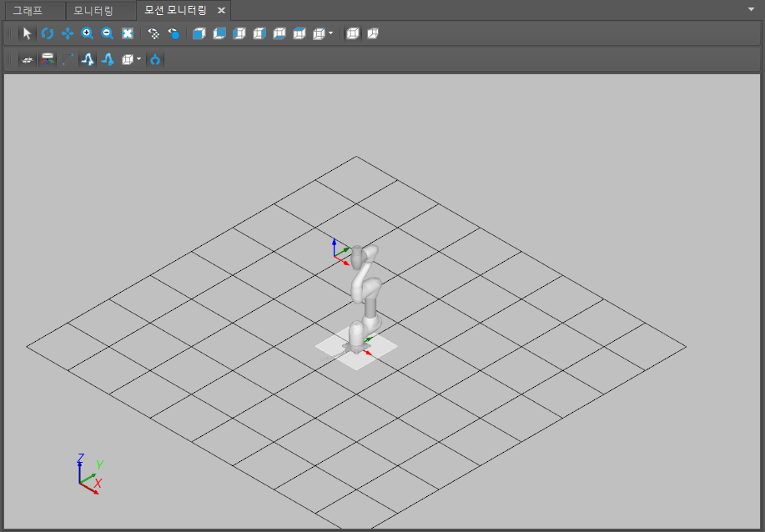The width and height of the screenshot is (765, 532).
Task: Expand the cube view dropdown arrow in top toolbar
Action: coord(331,33)
